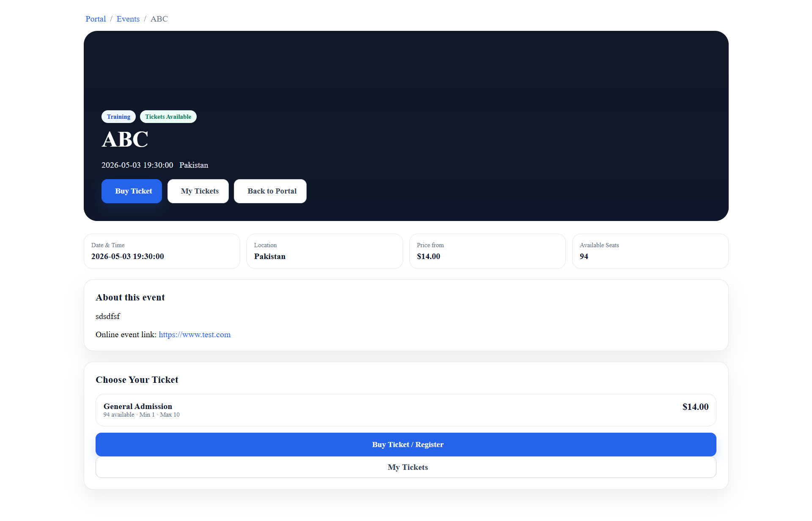Click the Tickets Available status badge
Image resolution: width=812 pixels, height=521 pixels.
pyautogui.click(x=168, y=117)
